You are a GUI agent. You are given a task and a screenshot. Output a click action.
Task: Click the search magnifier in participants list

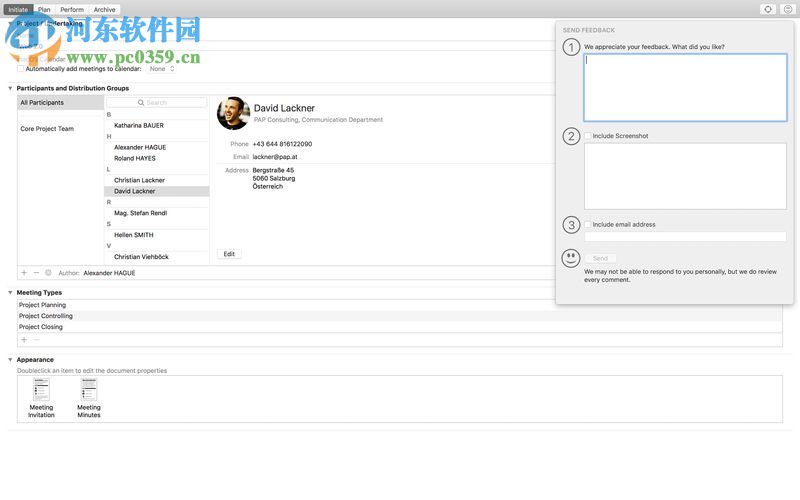[x=141, y=103]
